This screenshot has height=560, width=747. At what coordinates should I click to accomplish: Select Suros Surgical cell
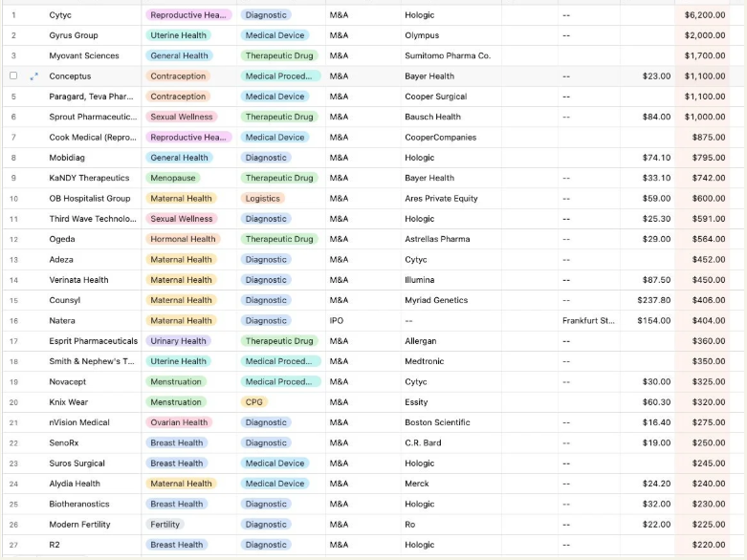click(x=77, y=463)
